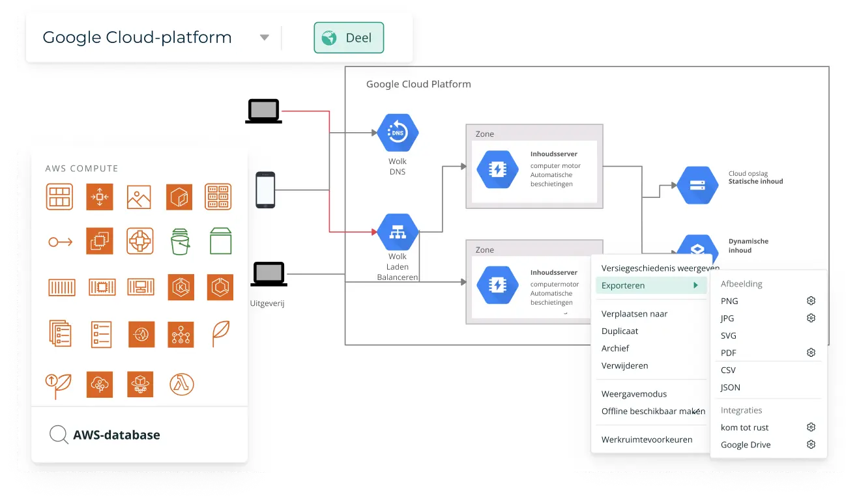This screenshot has height=504, width=859.
Task: Open JPG export settings gear
Action: pos(811,318)
